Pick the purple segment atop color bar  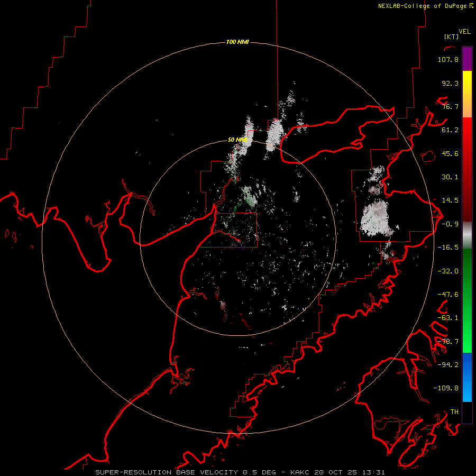click(467, 59)
